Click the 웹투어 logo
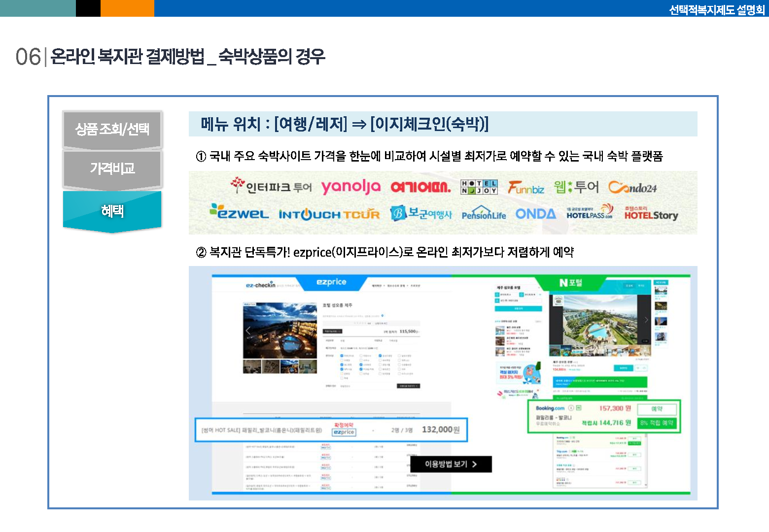The height and width of the screenshot is (532, 769). 576,187
